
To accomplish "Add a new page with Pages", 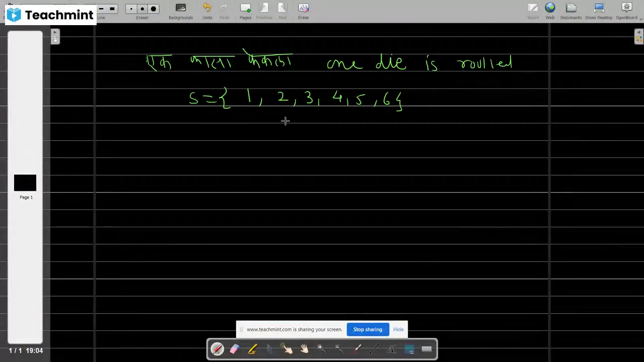I will pyautogui.click(x=246, y=11).
